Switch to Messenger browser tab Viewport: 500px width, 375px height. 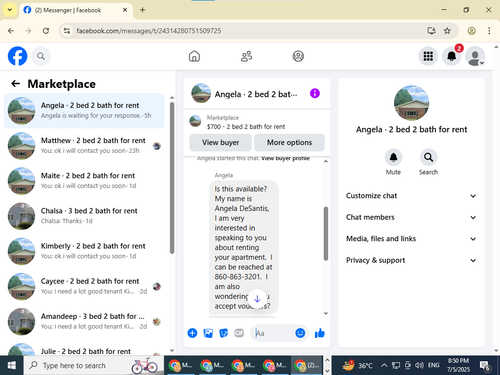click(76, 10)
